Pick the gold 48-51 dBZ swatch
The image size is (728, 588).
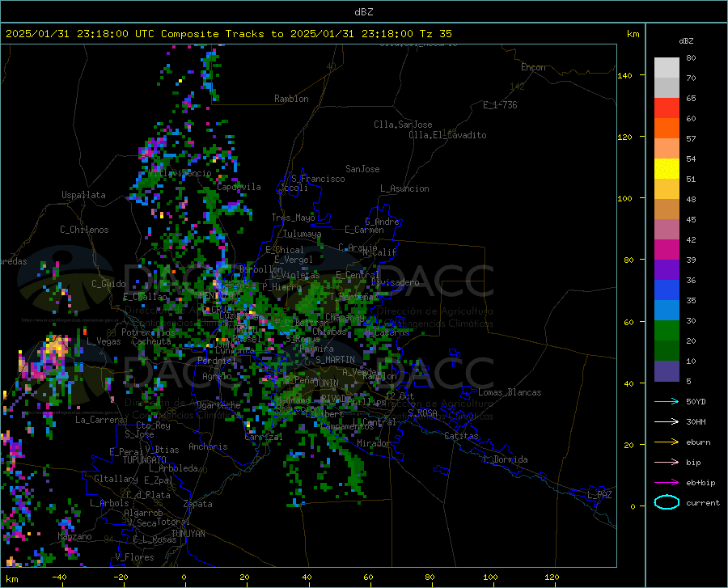pyautogui.click(x=667, y=189)
